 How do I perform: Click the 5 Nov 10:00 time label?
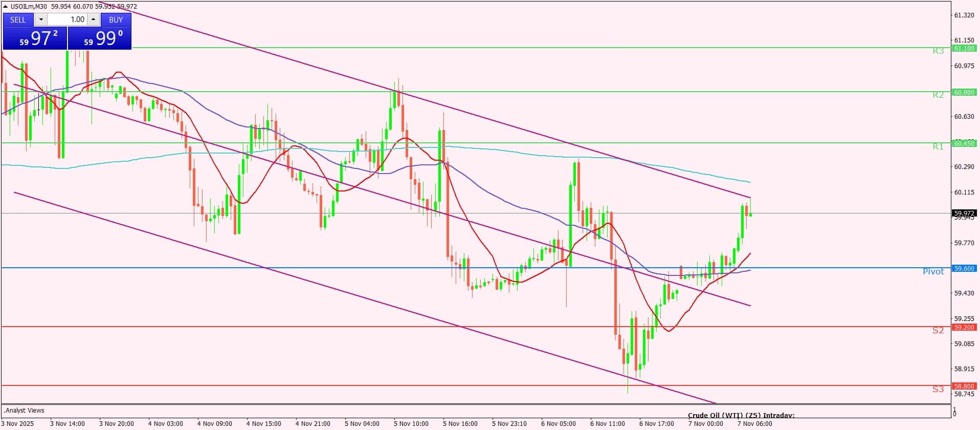(x=411, y=424)
